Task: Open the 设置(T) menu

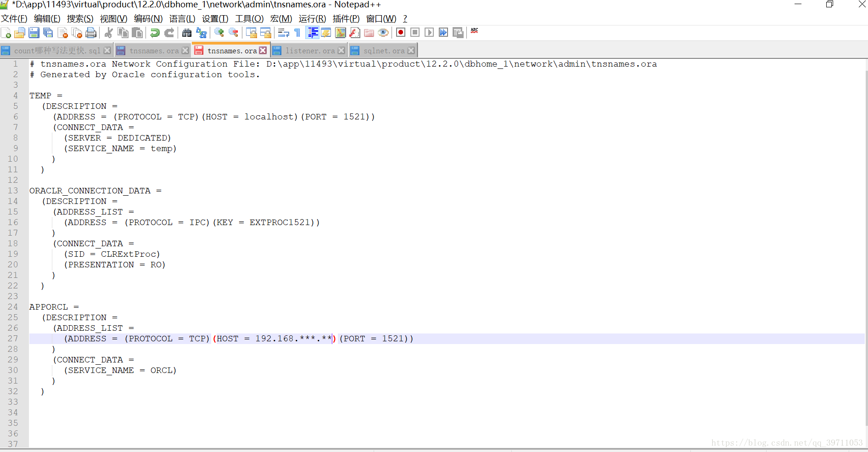Action: click(215, 19)
